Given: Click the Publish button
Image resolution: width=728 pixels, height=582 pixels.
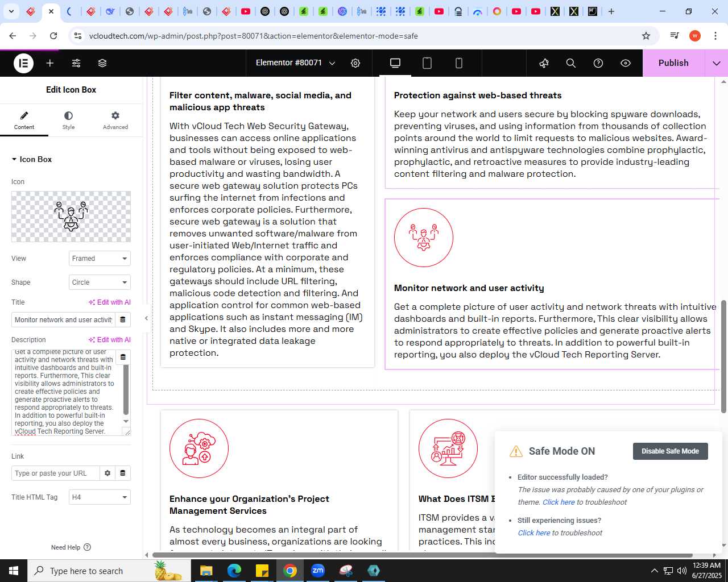Looking at the screenshot, I should coord(673,63).
